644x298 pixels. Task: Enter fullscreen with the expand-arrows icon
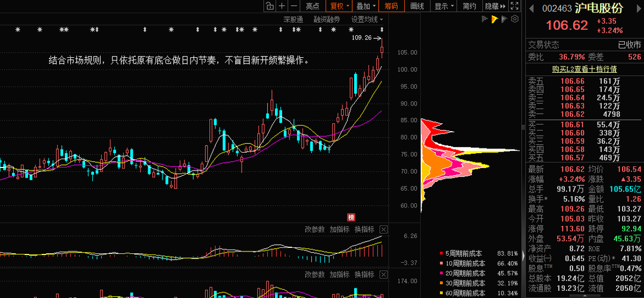click(x=514, y=6)
